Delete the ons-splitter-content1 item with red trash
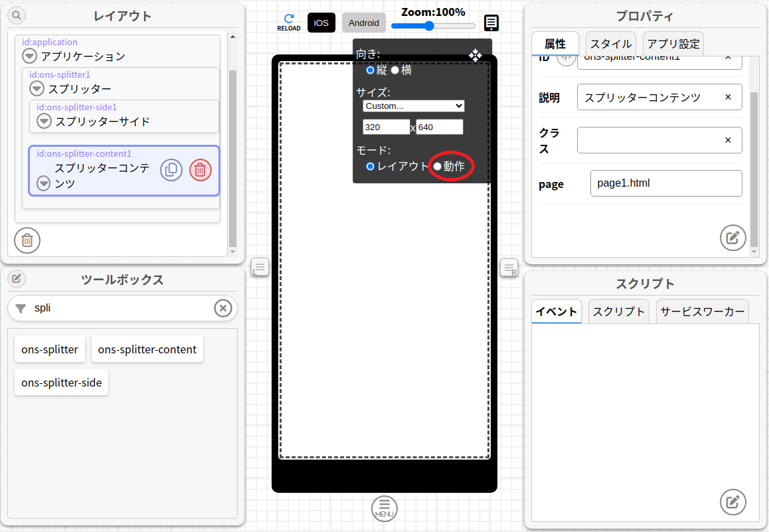Image resolution: width=769 pixels, height=532 pixels. [201, 170]
